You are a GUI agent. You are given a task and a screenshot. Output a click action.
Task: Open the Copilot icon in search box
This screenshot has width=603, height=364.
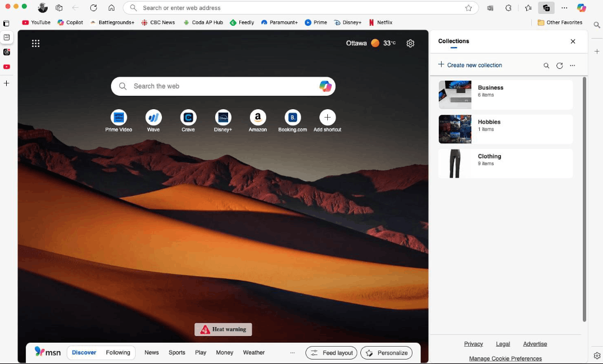pyautogui.click(x=326, y=86)
